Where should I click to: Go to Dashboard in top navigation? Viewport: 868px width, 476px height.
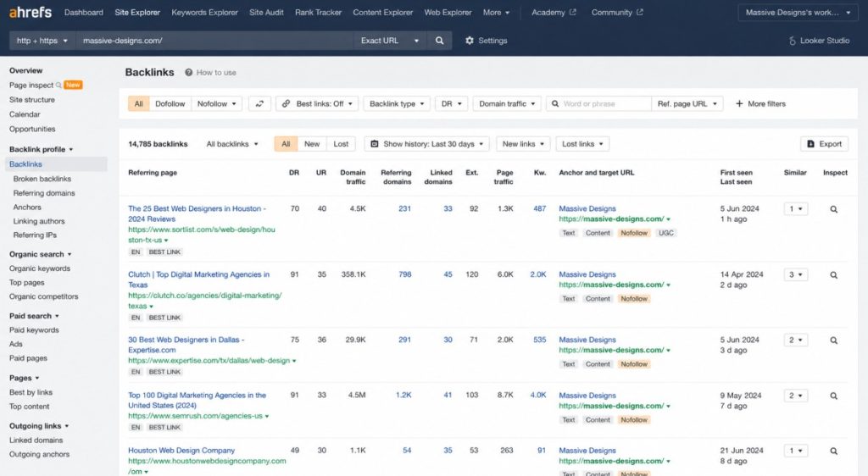84,12
